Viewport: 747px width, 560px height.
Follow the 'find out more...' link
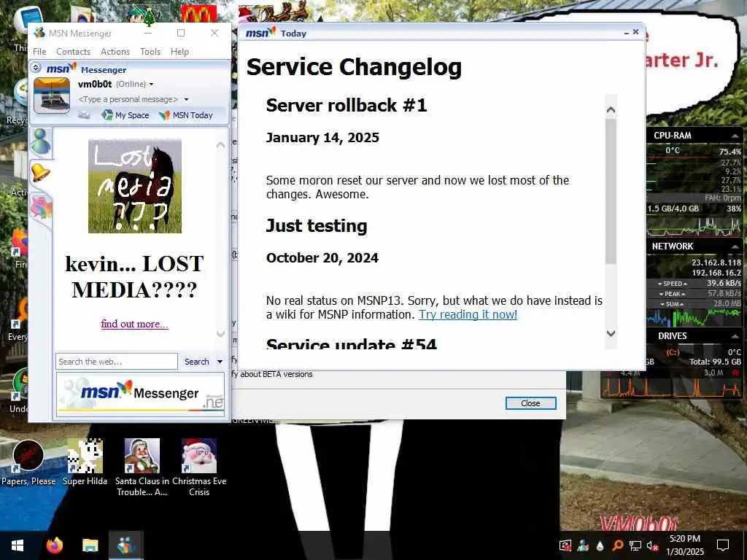tap(134, 324)
